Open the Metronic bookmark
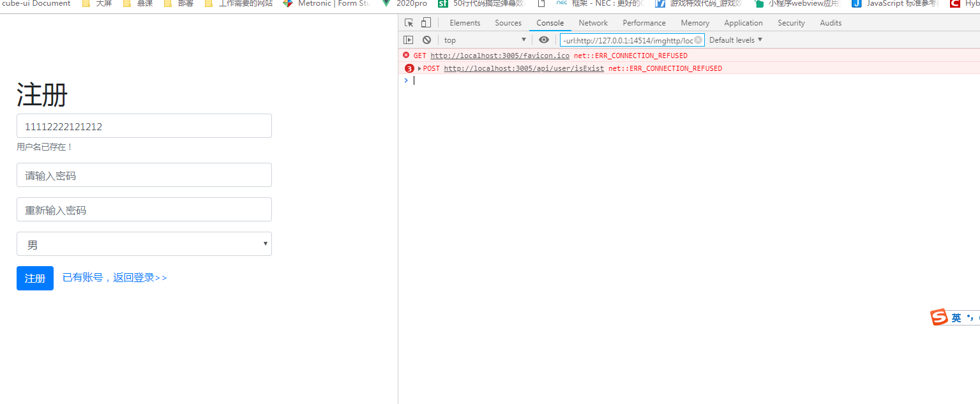980x404 pixels. (327, 4)
